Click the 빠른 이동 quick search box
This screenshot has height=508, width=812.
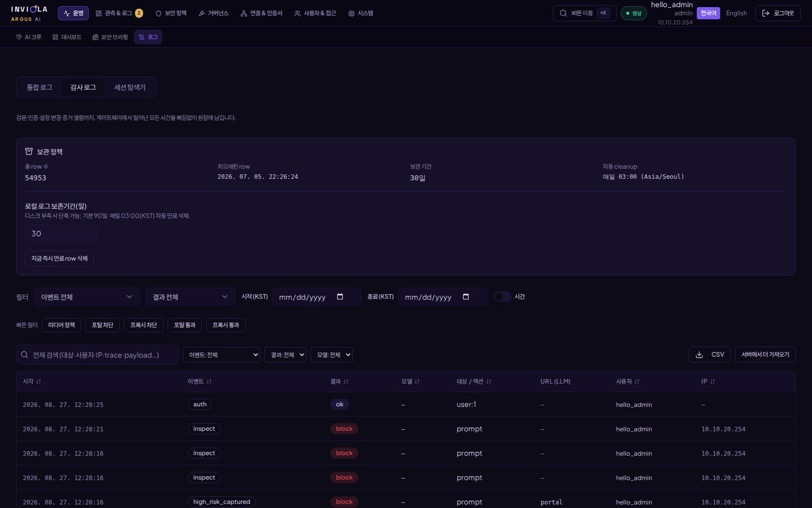pos(584,13)
